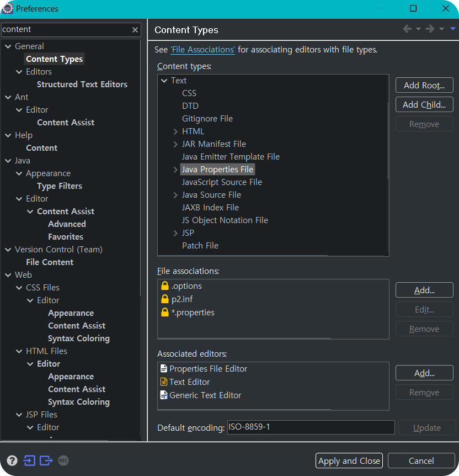Collapse the HTML Files tree node
This screenshot has width=459, height=476.
click(19, 351)
